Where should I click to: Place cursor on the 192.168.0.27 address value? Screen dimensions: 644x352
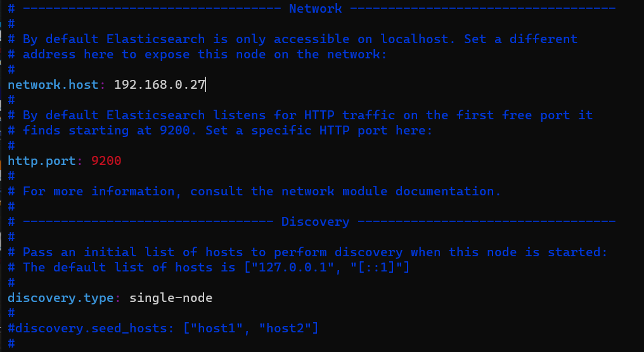[160, 84]
